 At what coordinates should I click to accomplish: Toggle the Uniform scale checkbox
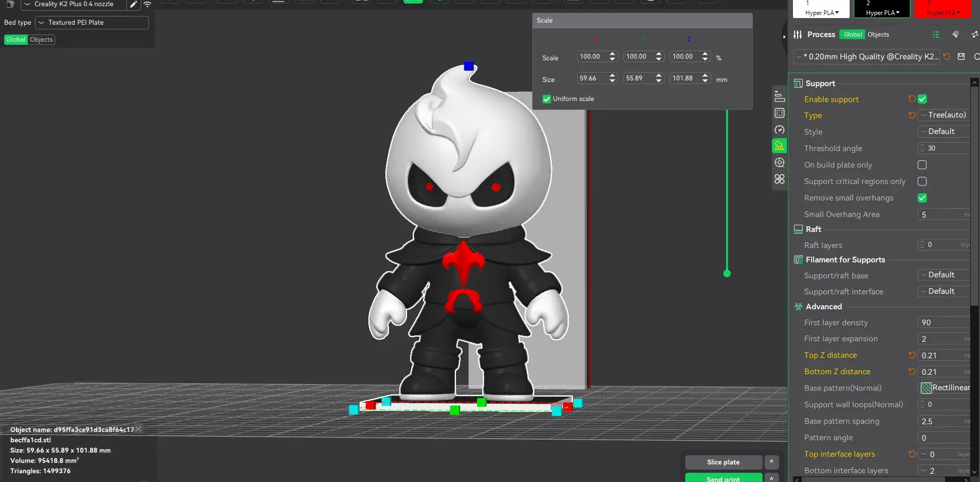coord(547,99)
